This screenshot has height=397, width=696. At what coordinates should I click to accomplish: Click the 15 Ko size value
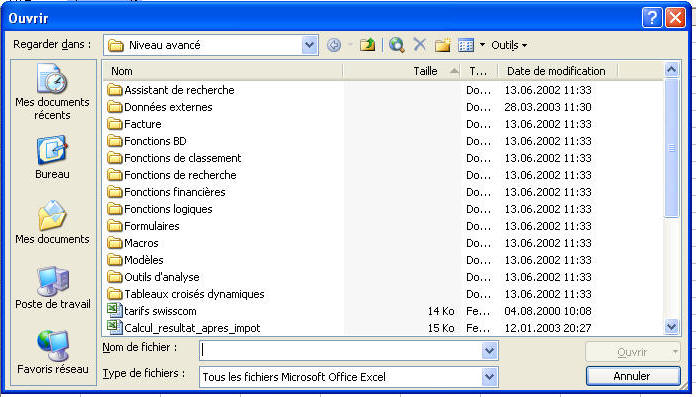pyautogui.click(x=441, y=328)
